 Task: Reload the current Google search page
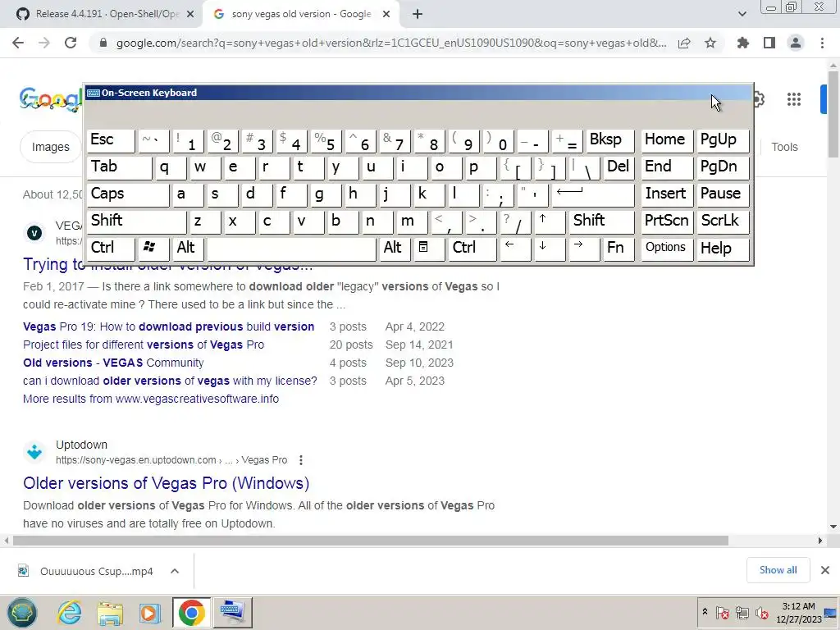[x=71, y=43]
